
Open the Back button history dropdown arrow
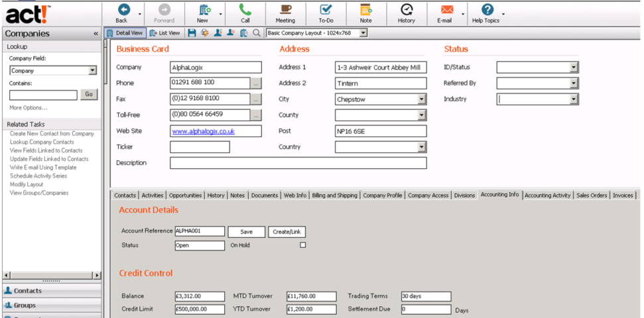140,14
